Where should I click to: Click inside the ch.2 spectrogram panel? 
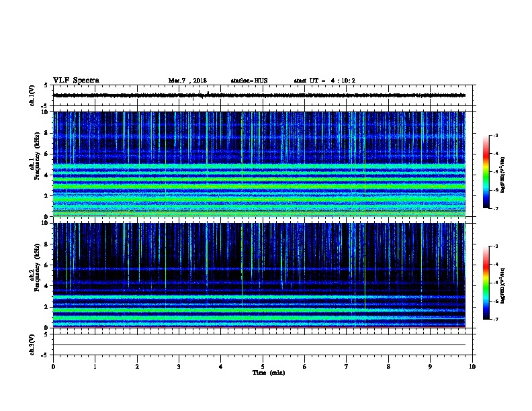point(259,275)
